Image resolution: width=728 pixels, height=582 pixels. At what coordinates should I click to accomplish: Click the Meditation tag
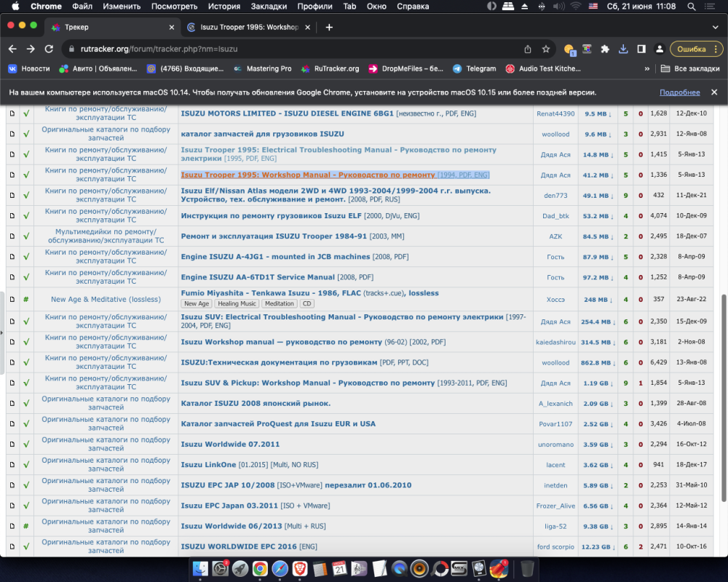[279, 303]
